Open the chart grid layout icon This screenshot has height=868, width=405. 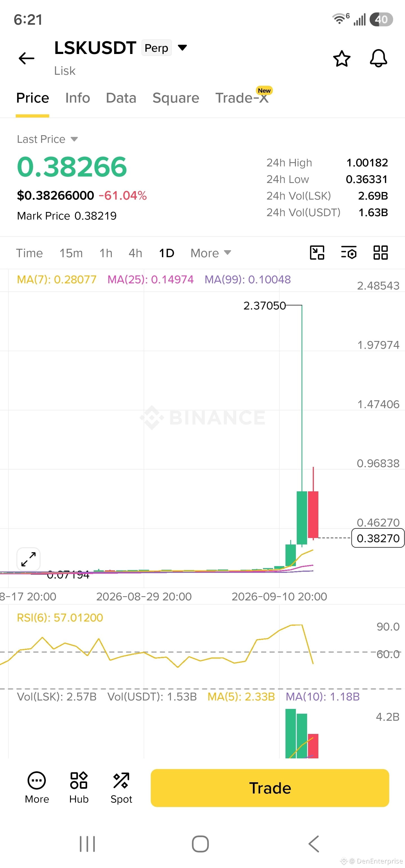[x=380, y=253]
